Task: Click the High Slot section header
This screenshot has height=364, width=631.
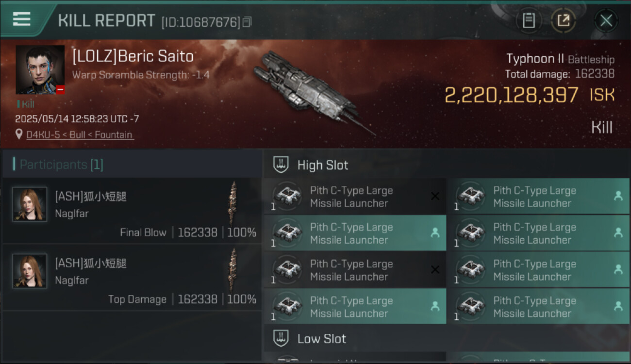Action: [x=322, y=165]
